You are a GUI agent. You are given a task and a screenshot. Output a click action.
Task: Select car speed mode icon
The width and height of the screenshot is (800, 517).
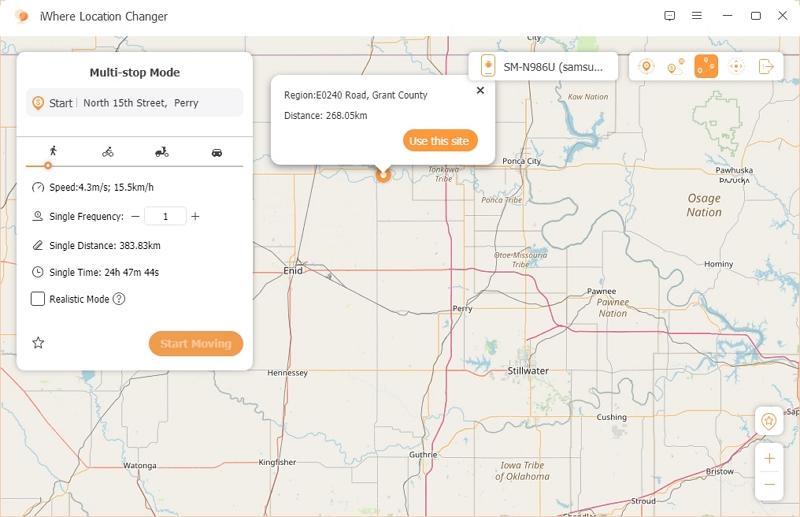[217, 153]
